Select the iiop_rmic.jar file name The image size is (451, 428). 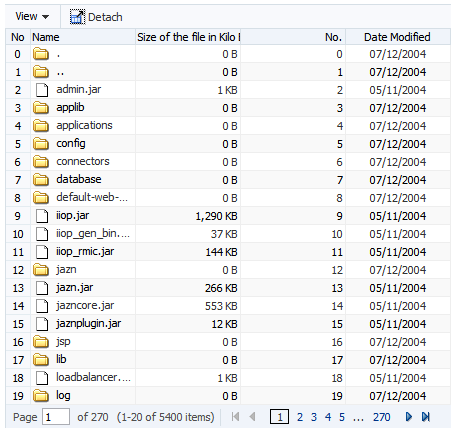85,252
